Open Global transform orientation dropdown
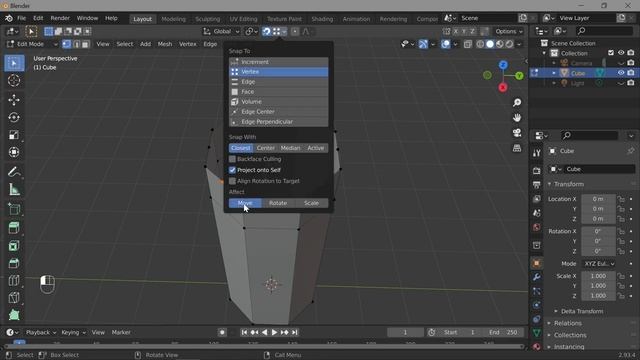 pos(221,31)
